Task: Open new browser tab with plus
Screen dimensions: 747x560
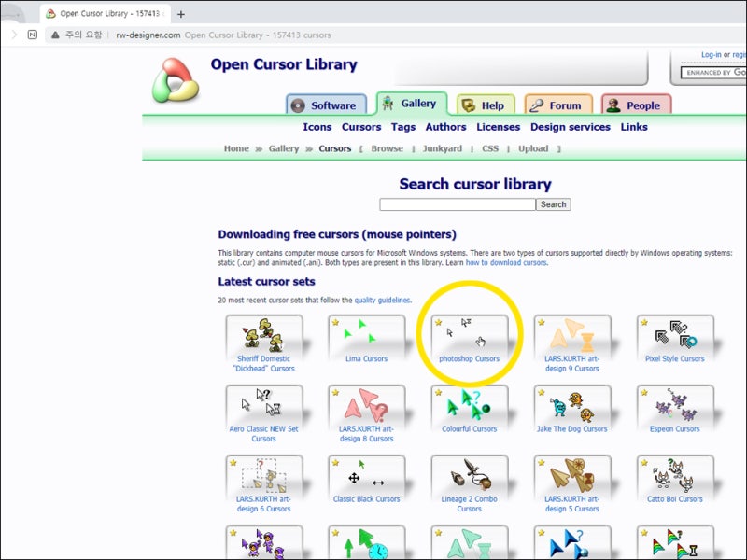Action: (180, 14)
